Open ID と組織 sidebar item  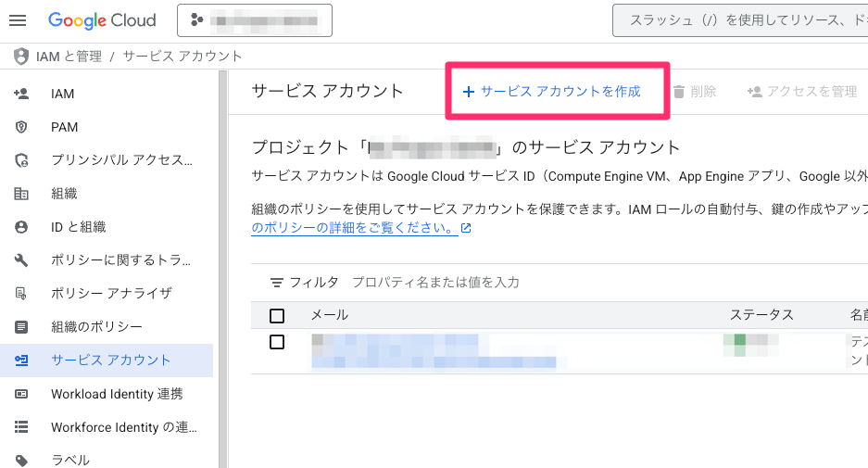pyautogui.click(x=78, y=226)
